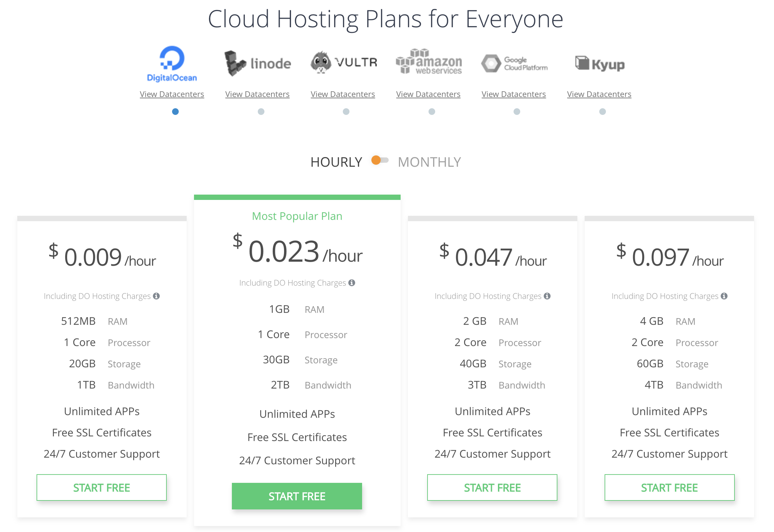
Task: Click the '512MB' RAM value
Action: pyautogui.click(x=78, y=321)
